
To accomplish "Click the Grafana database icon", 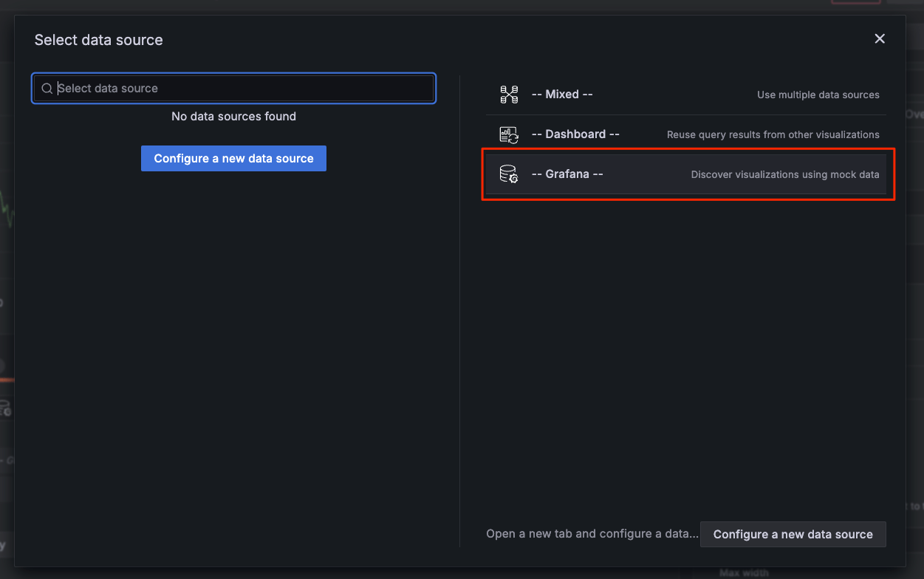I will click(509, 174).
